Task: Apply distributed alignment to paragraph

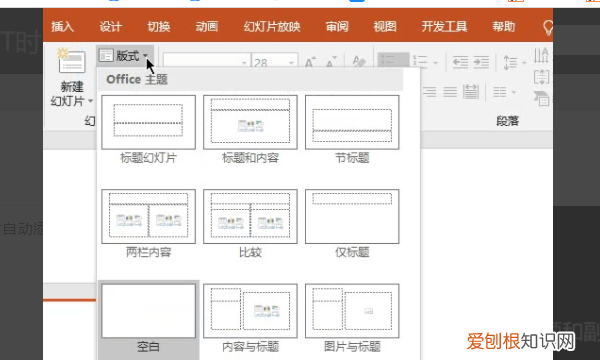Action: [x=471, y=91]
